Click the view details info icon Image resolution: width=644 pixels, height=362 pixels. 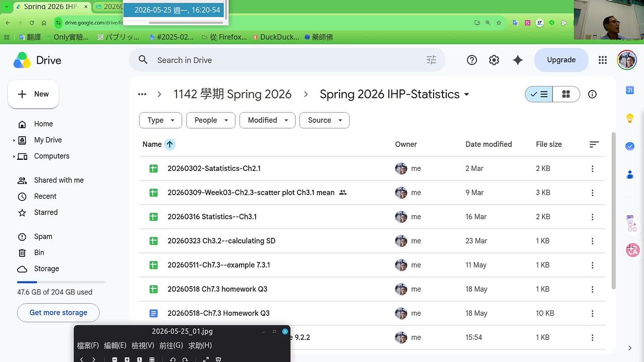tap(592, 94)
